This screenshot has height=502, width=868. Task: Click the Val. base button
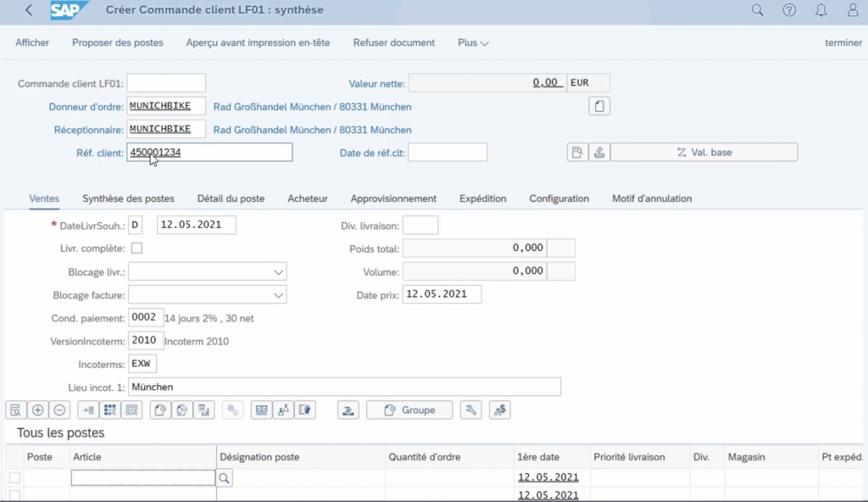coord(704,153)
